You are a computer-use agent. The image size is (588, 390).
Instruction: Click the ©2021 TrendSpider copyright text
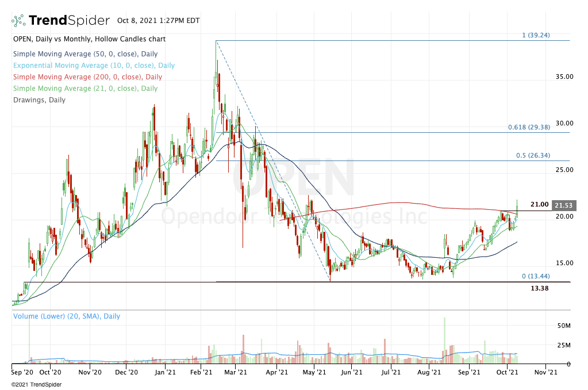click(x=36, y=384)
